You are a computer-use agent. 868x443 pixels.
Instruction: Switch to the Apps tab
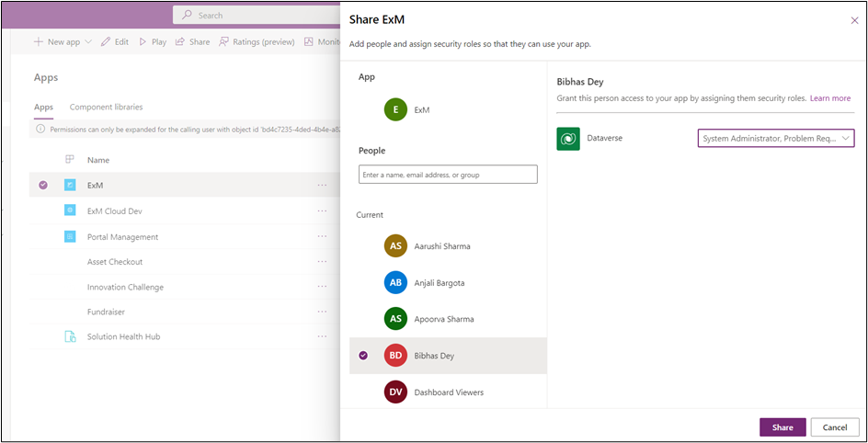[x=44, y=108]
